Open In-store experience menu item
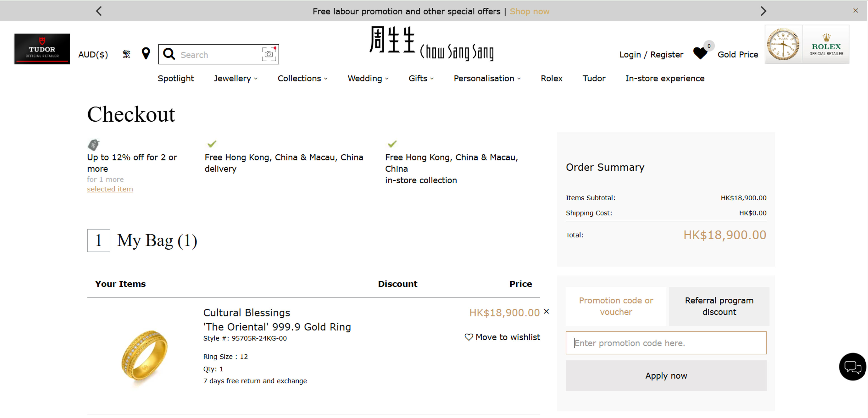The image size is (868, 418). (x=665, y=78)
